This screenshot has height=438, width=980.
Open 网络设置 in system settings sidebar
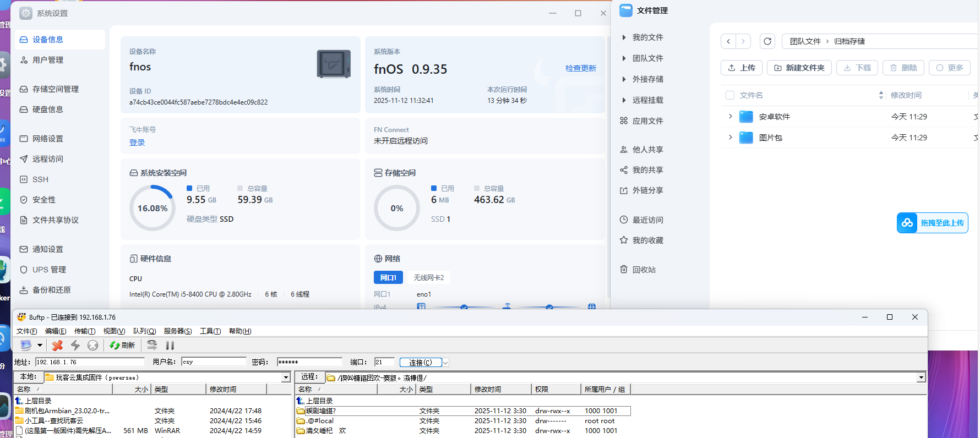60,139
